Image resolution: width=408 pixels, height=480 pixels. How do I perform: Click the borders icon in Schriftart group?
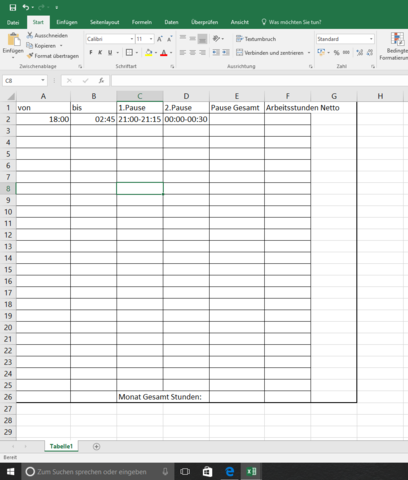coord(129,52)
